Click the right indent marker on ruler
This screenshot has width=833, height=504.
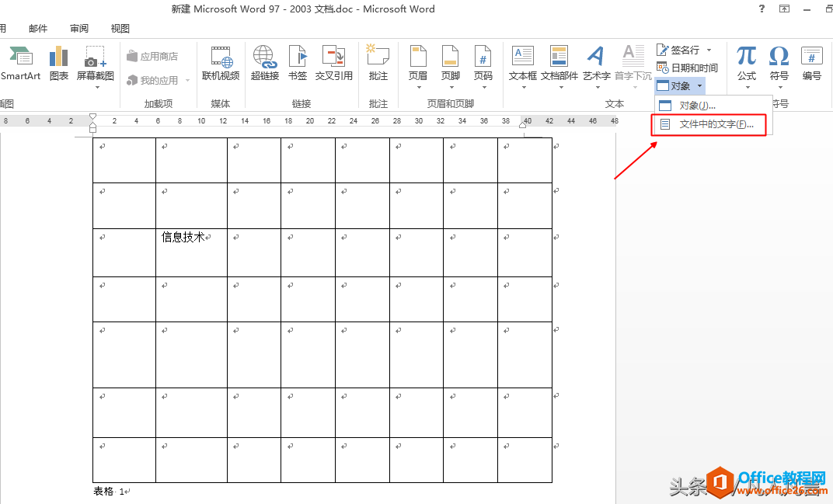coord(523,124)
